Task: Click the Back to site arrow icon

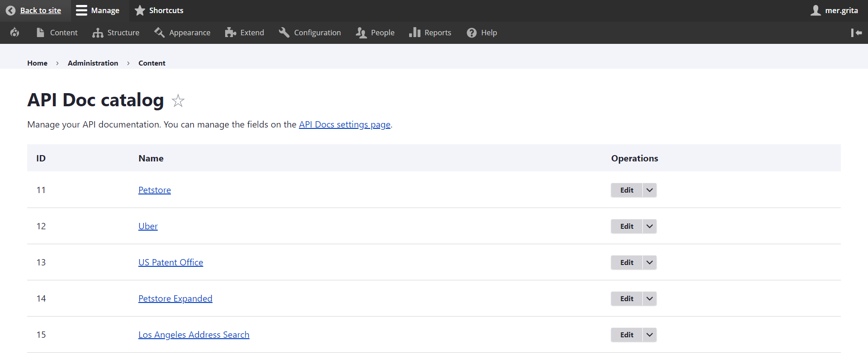Action: coord(10,10)
